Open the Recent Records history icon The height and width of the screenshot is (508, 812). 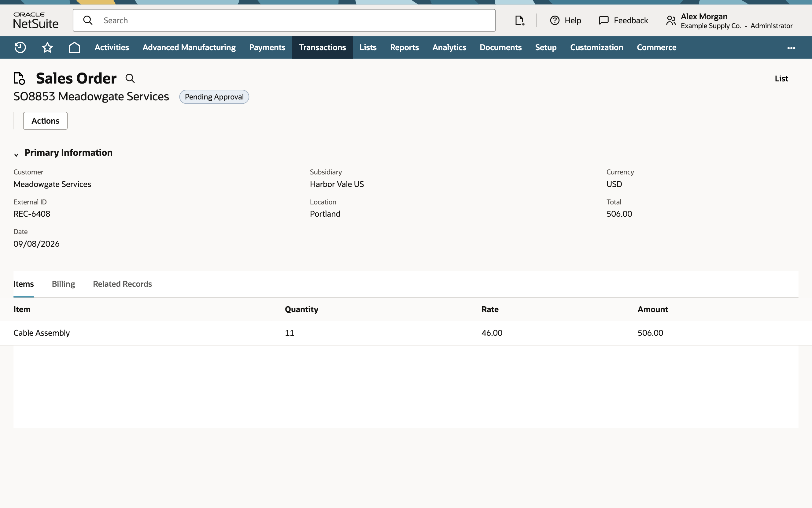20,47
